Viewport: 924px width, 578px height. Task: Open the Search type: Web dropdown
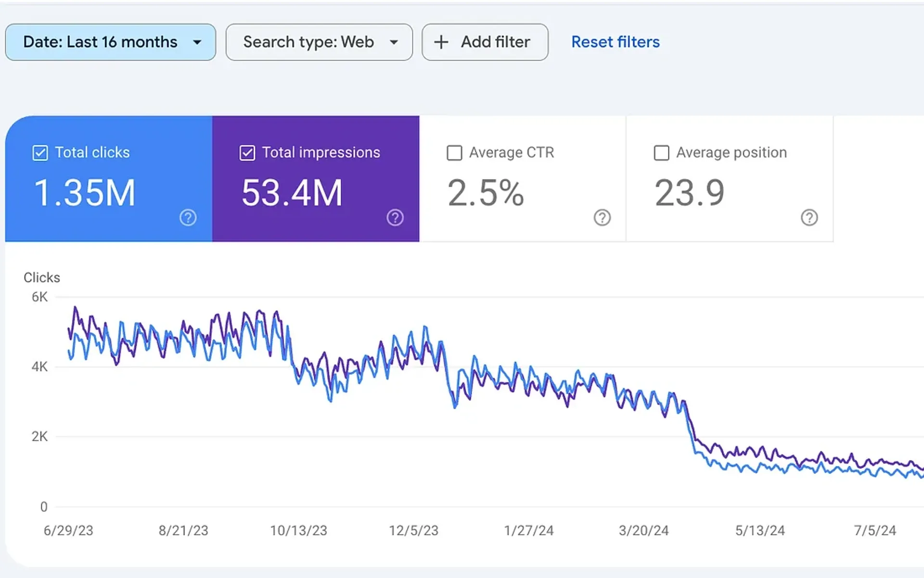point(319,42)
